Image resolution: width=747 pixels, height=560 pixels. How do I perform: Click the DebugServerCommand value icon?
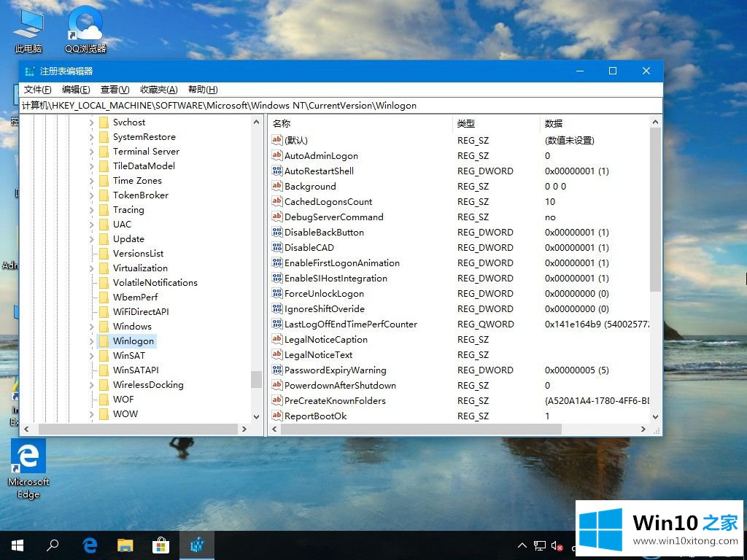(x=276, y=217)
